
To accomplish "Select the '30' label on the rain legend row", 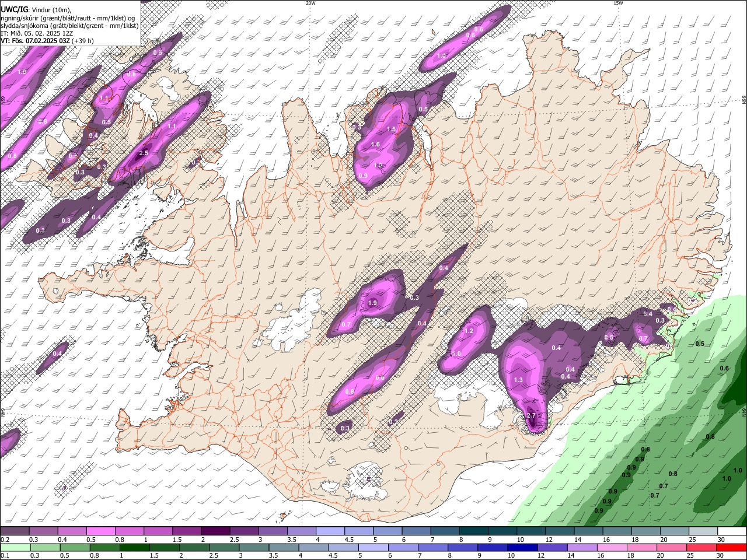I will coord(721,555).
